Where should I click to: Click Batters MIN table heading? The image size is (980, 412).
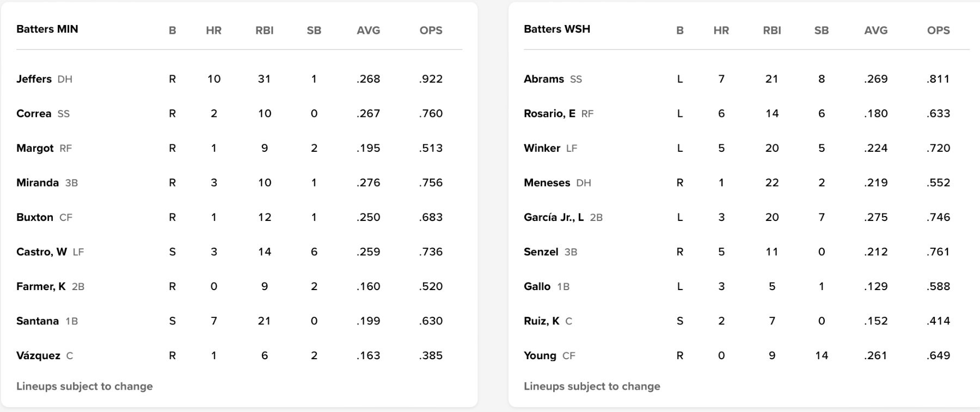pos(47,29)
